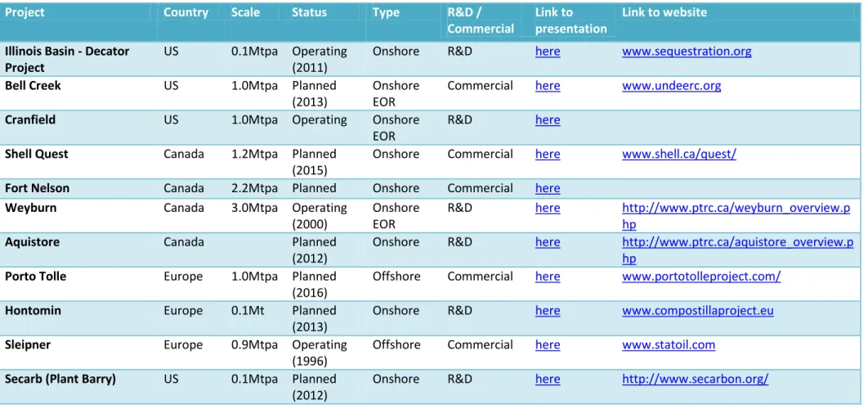
Task: Open the 'here' presentation link for Shell Quest
Action: (548, 154)
